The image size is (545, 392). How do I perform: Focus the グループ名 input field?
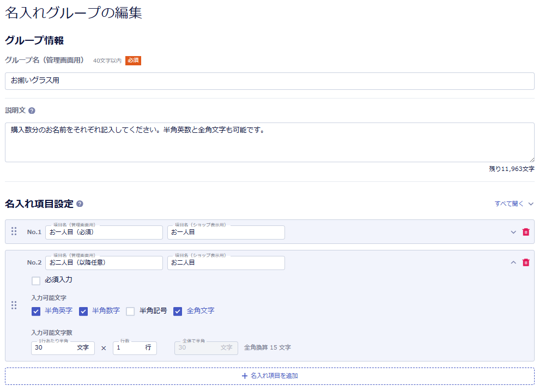click(270, 81)
